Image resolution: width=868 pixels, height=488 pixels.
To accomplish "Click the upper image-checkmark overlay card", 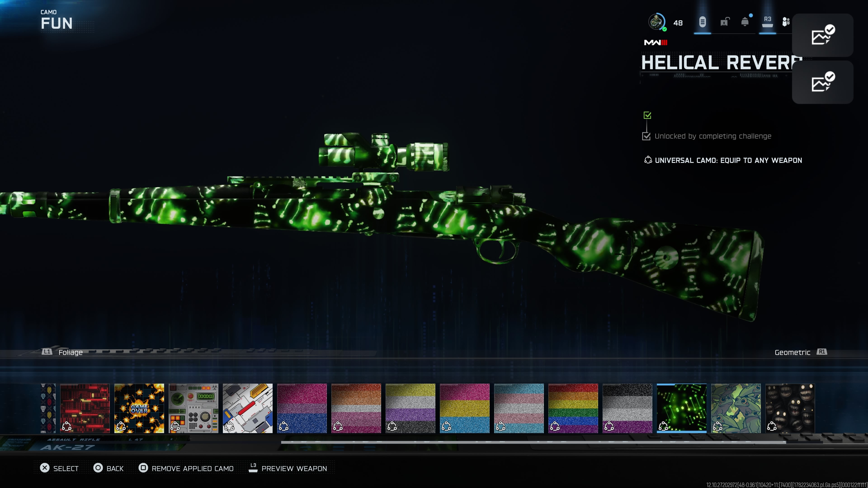I will (823, 35).
